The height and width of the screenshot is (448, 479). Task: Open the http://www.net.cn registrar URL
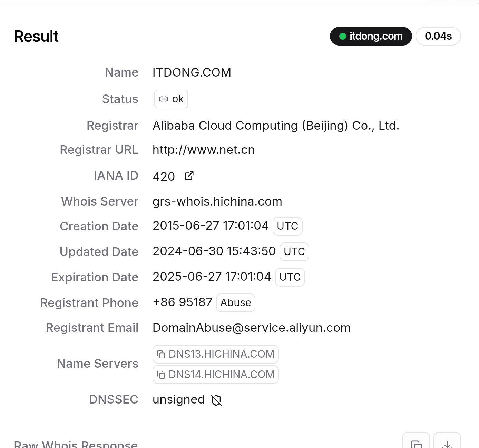coord(204,150)
